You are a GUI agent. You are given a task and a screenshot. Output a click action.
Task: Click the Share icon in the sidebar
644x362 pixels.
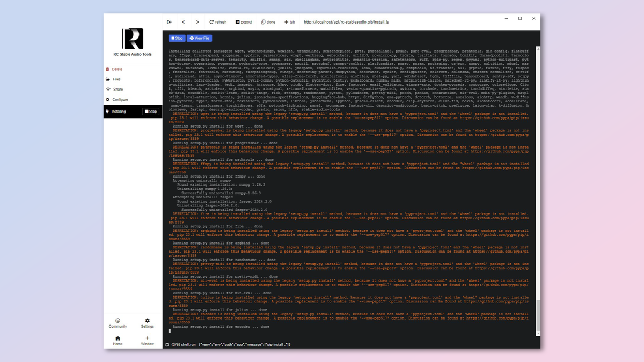tap(116, 90)
